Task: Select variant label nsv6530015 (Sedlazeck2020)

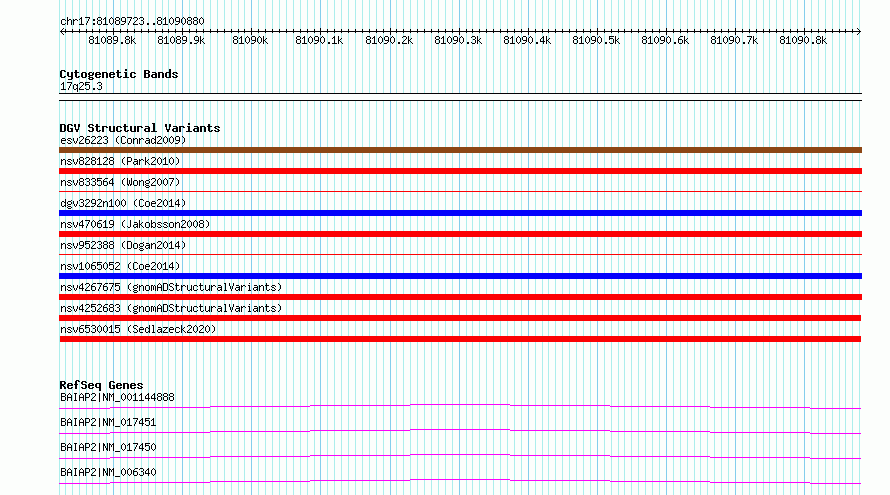Action: coord(138,329)
